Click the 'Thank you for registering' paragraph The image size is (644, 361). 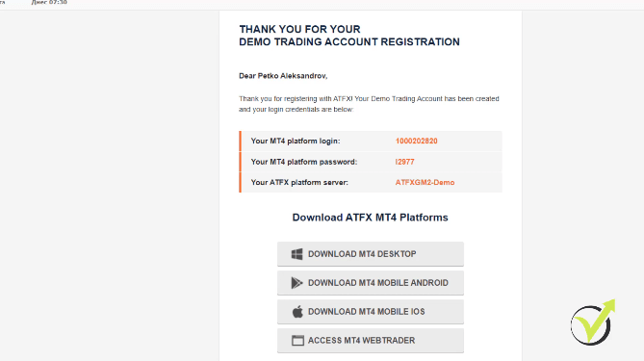pos(369,104)
